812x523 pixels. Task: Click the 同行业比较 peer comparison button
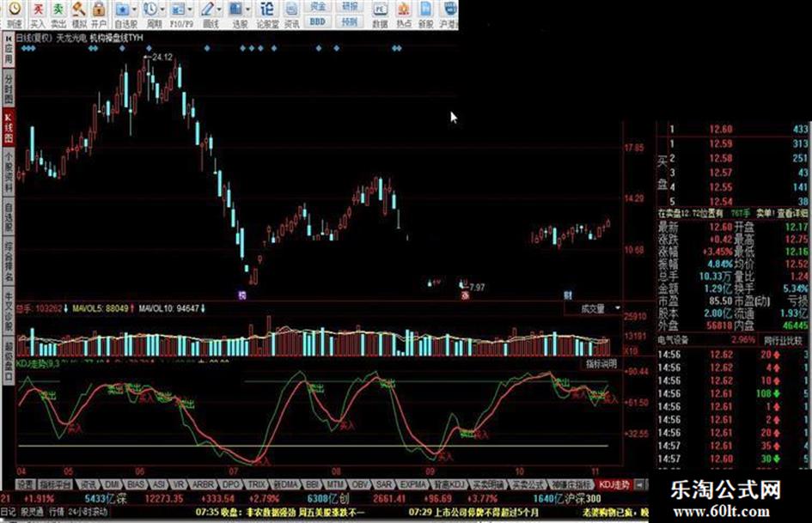click(x=783, y=341)
